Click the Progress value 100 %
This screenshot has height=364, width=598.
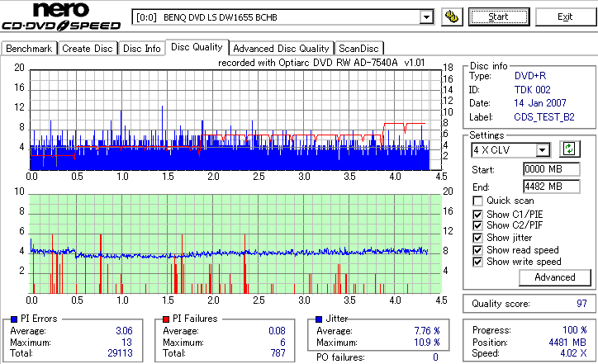[575, 330]
